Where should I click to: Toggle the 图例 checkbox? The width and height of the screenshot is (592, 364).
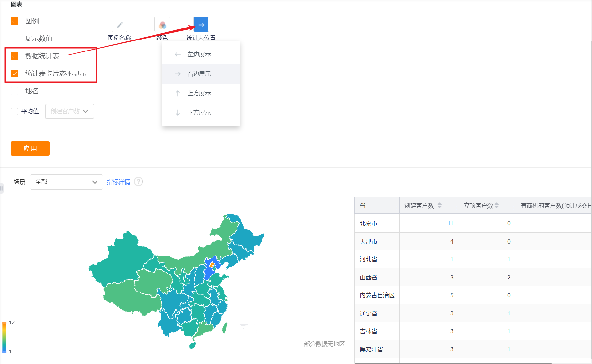click(15, 21)
